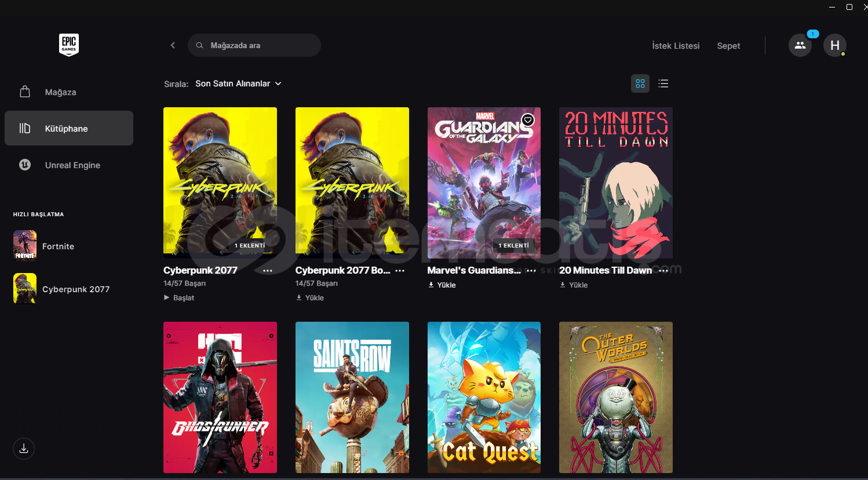Click the Mağaza shopping bag icon
The height and width of the screenshot is (480, 868).
pyautogui.click(x=25, y=92)
